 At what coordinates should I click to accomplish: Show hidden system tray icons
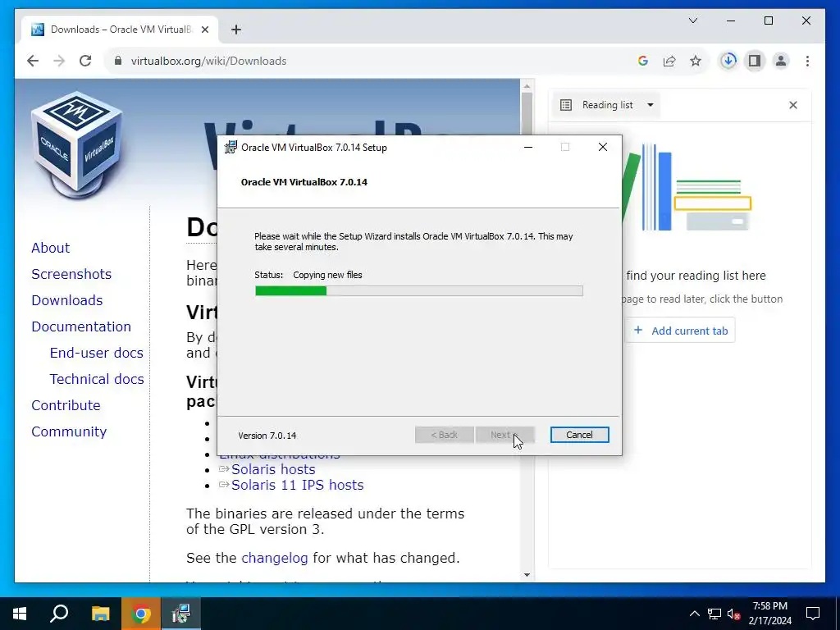[x=694, y=614]
